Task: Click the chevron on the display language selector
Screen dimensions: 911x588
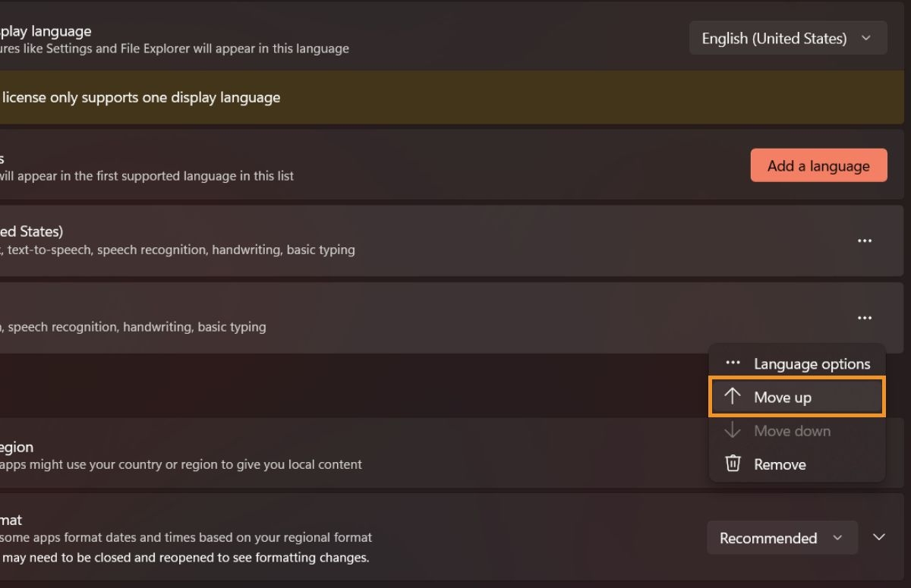Action: point(868,37)
